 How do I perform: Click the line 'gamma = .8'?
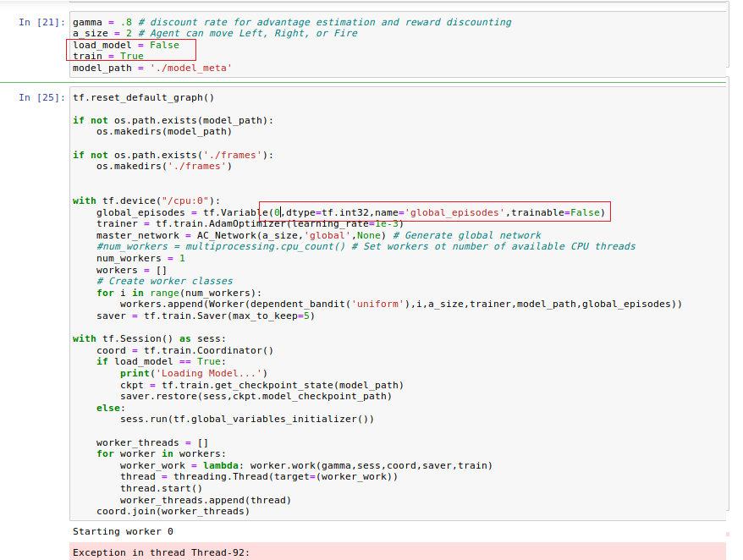pyautogui.click(x=292, y=22)
